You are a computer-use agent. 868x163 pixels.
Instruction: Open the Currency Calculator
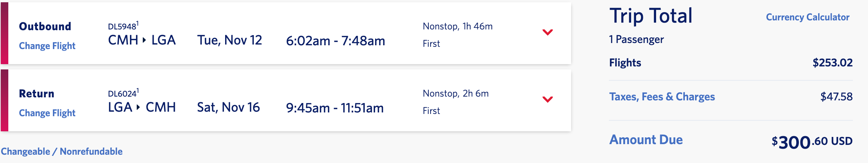[x=807, y=17]
